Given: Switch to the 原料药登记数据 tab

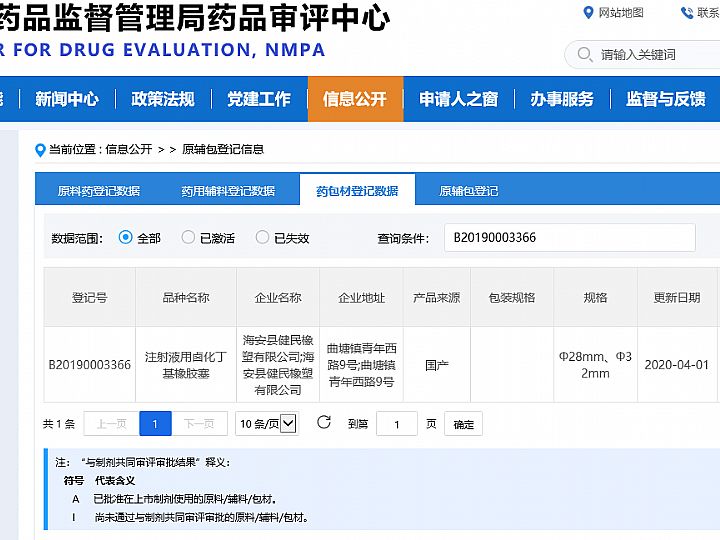Looking at the screenshot, I should 98,191.
